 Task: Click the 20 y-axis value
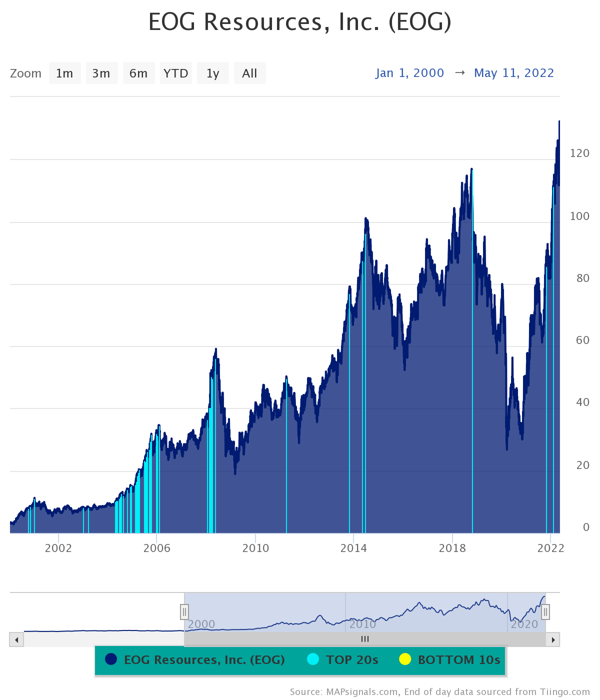click(583, 465)
